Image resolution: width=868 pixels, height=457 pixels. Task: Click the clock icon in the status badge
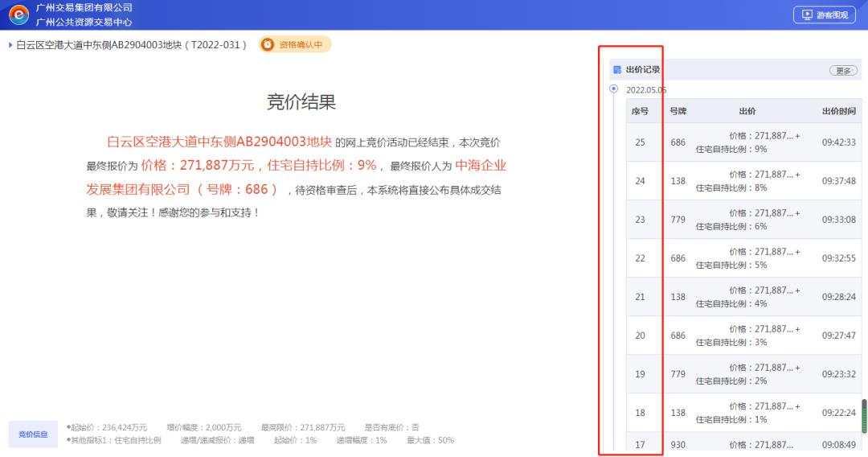[268, 44]
